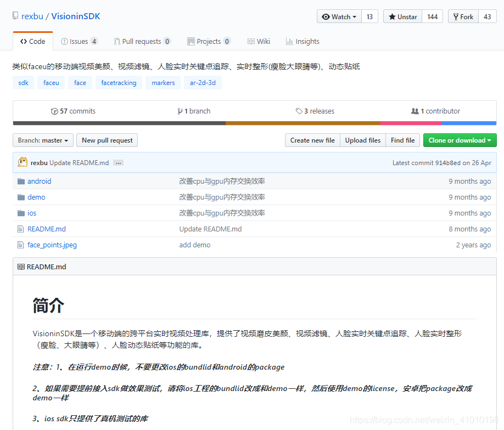Open rexbu author link in commit bar

pyautogui.click(x=39, y=163)
